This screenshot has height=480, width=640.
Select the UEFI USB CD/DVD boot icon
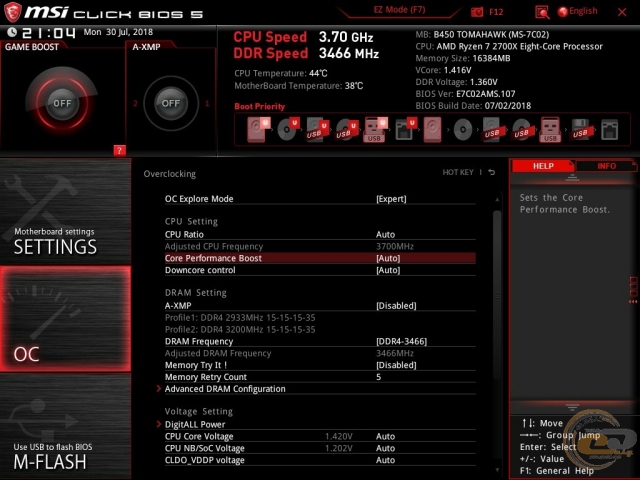coord(347,129)
